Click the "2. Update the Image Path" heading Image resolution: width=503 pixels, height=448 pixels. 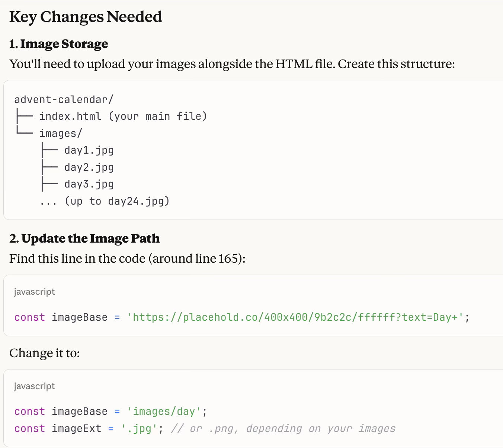point(84,239)
